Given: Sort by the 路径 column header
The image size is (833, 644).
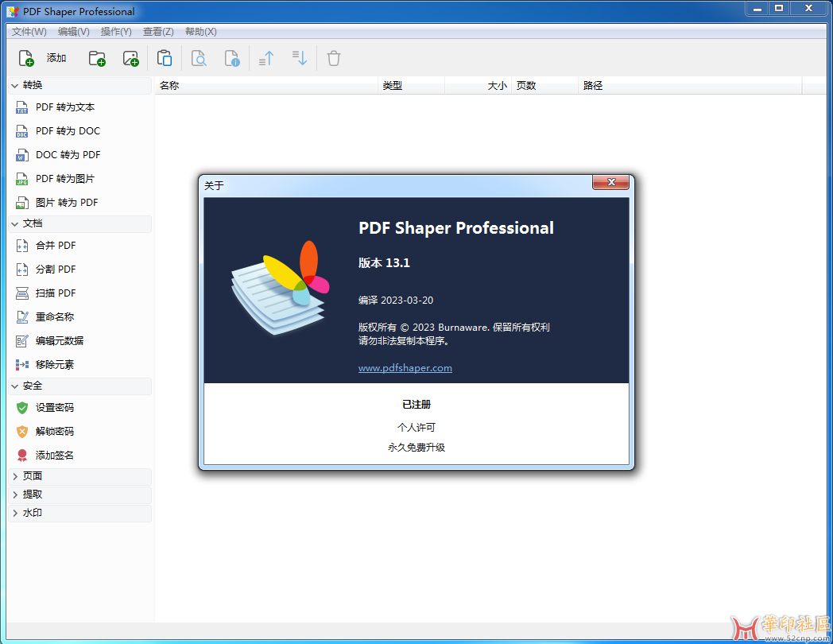Looking at the screenshot, I should pos(690,86).
